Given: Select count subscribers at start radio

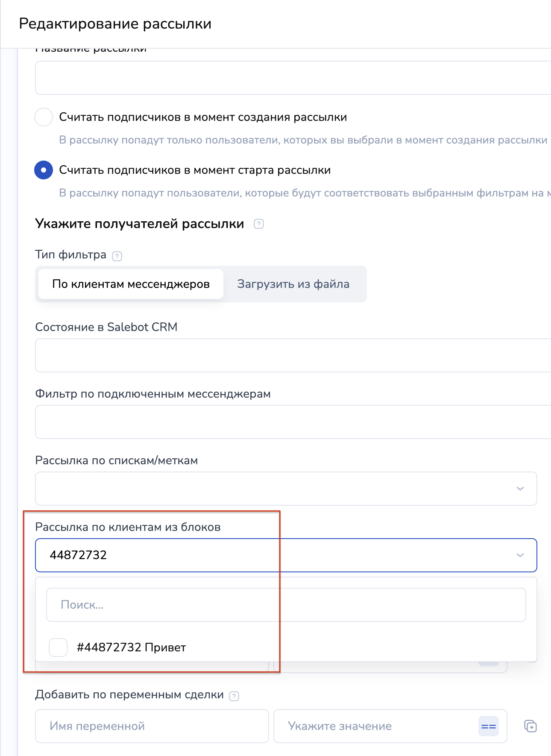Looking at the screenshot, I should pos(44,170).
